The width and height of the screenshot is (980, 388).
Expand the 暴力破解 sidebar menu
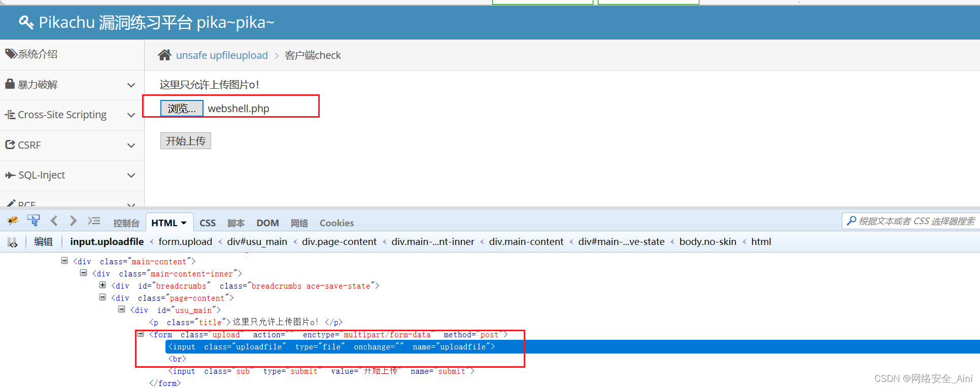tap(131, 85)
